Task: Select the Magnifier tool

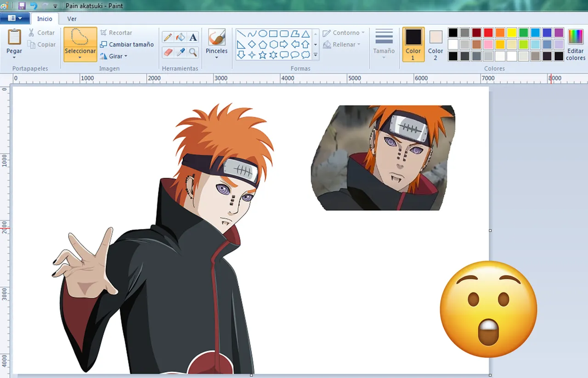Action: [193, 52]
